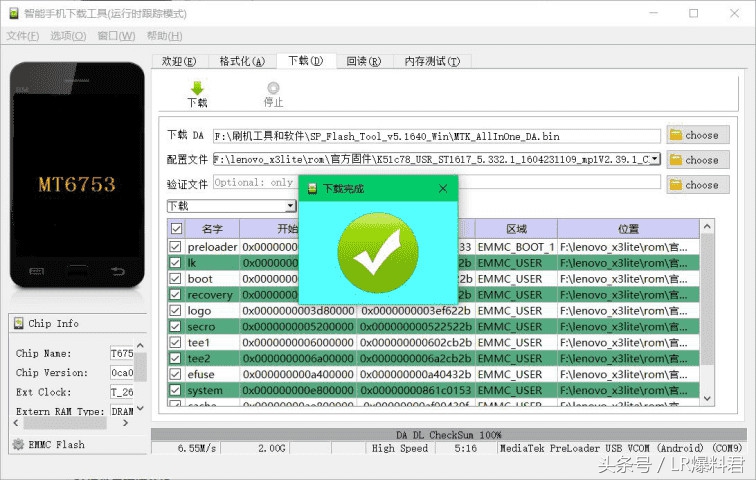Click the app icon in the title bar
756x480 pixels.
click(14, 13)
